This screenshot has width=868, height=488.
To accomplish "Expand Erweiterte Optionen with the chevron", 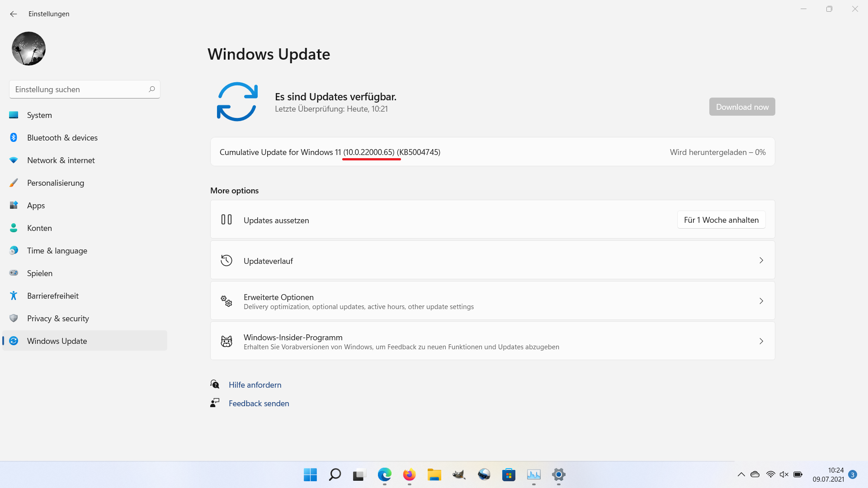I will coord(761,301).
